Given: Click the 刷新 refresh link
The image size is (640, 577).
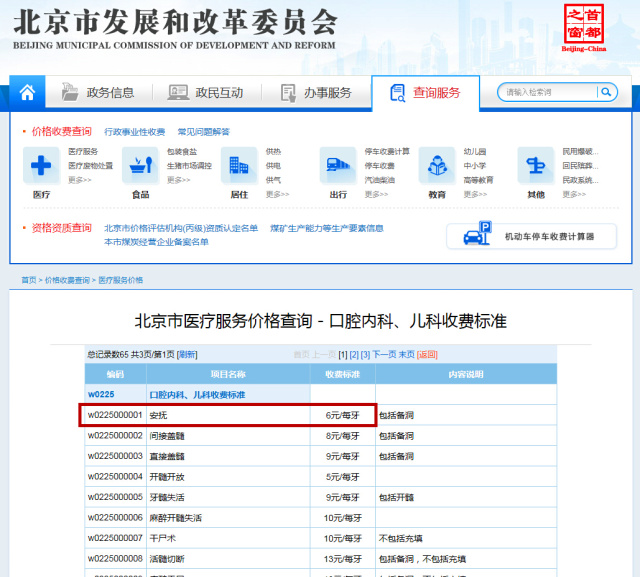Looking at the screenshot, I should pos(187,355).
